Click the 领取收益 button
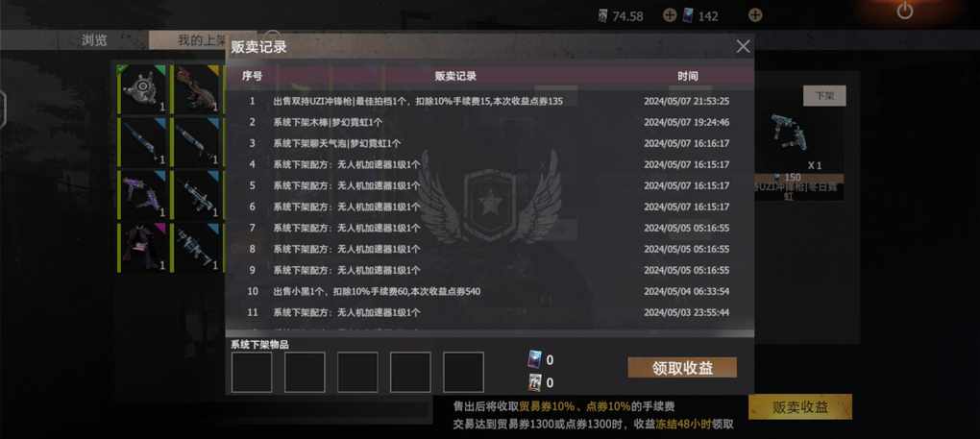The height and width of the screenshot is (439, 980). pyautogui.click(x=682, y=367)
